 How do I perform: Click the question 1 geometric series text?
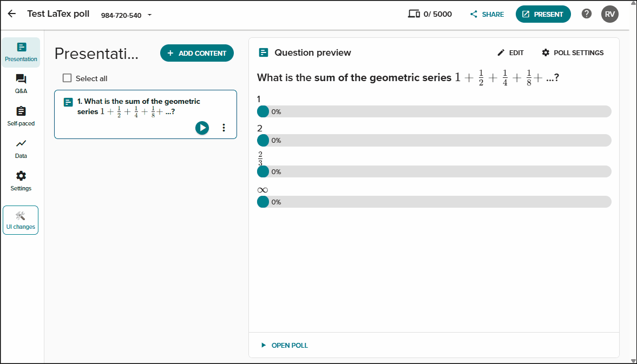coord(139,107)
